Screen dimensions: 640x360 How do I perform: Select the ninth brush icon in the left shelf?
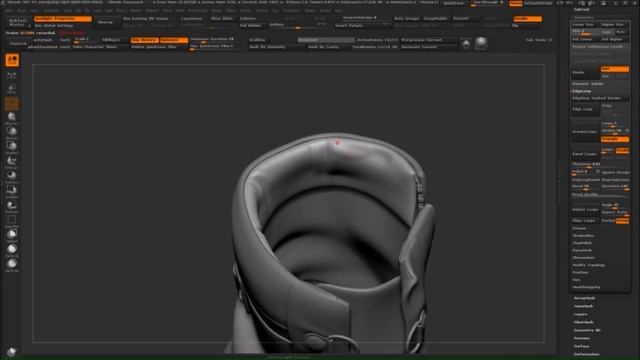point(12,176)
